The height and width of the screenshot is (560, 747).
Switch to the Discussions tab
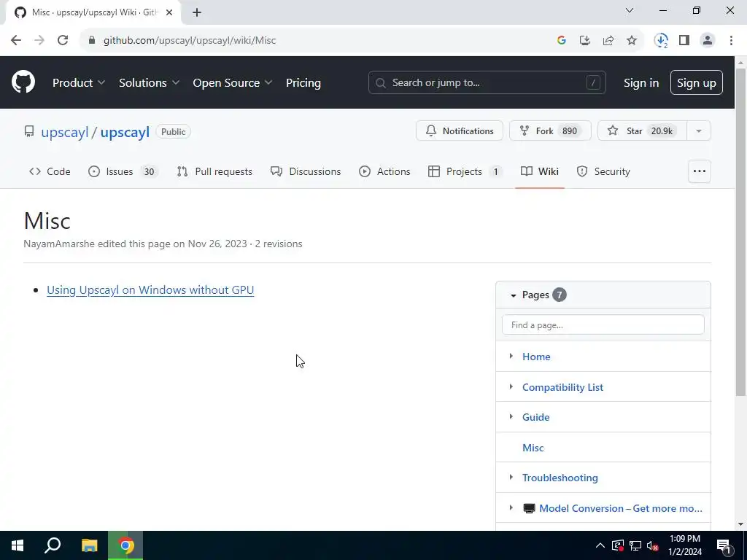[x=306, y=171]
